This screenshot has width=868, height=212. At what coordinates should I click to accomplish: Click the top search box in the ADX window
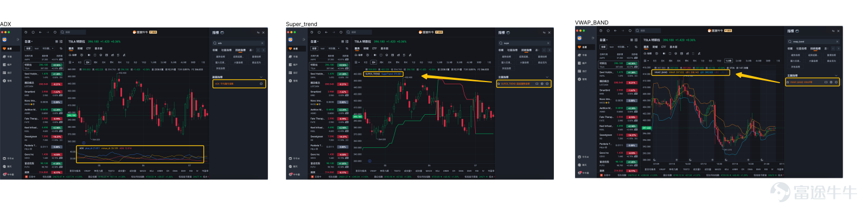coord(73,32)
